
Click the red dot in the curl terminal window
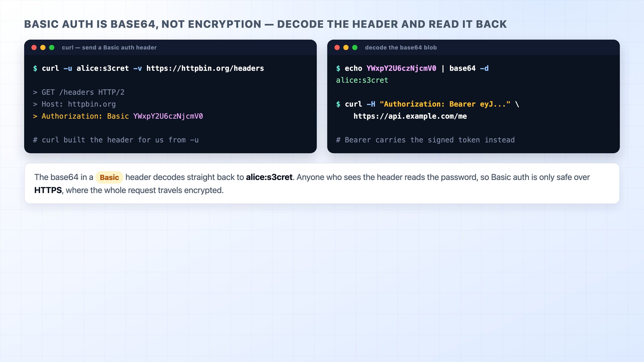point(34,47)
